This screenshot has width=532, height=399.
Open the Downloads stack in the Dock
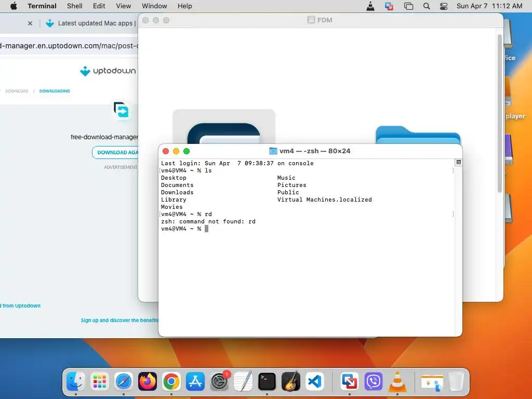coord(432,382)
